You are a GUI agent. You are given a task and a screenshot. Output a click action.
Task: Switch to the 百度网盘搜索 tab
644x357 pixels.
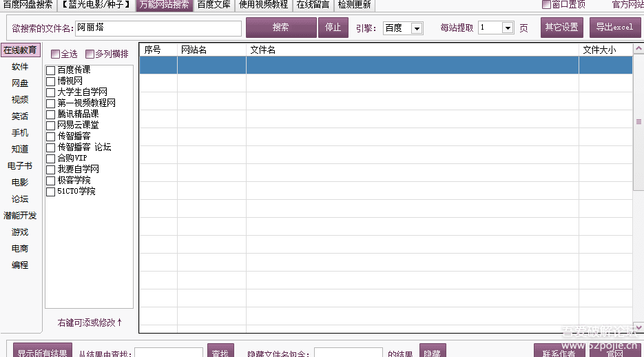(28, 5)
